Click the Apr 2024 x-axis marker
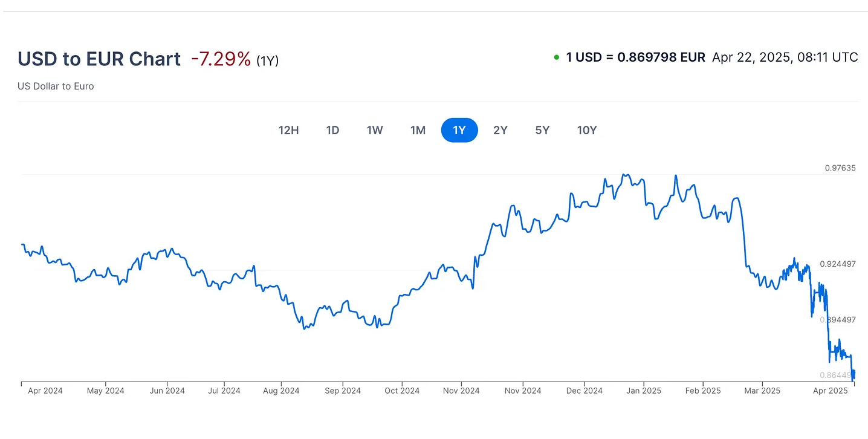This screenshot has height=439, width=868. click(45, 391)
